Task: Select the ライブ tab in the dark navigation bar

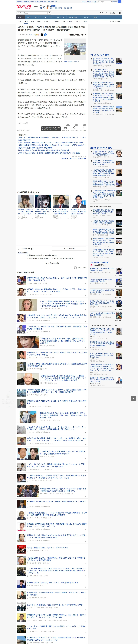Action: pyautogui.click(x=37, y=17)
